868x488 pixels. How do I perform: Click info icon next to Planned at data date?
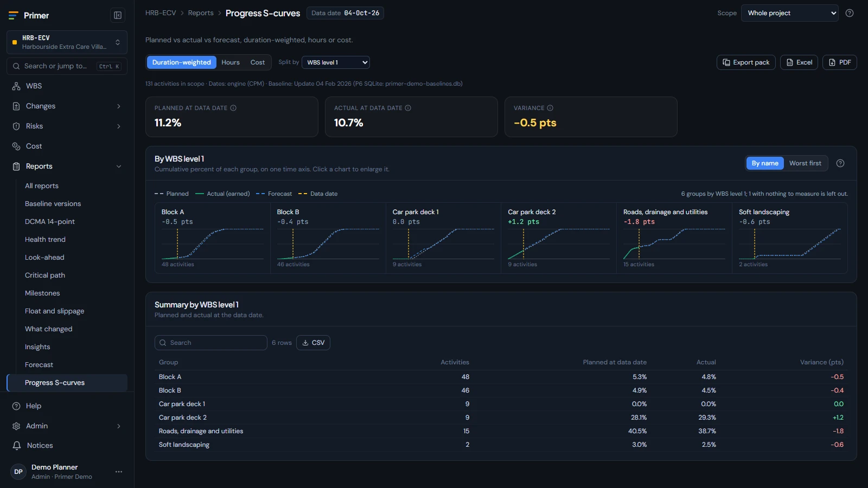[233, 108]
